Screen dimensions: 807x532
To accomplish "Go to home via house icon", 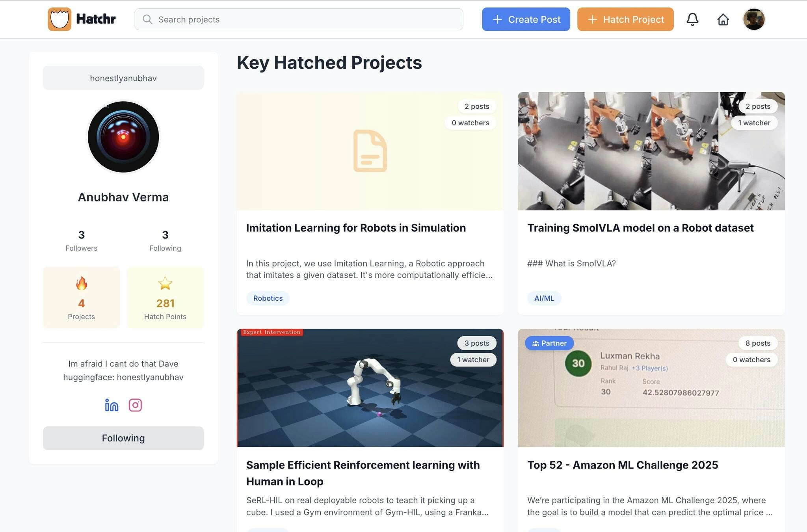I will pyautogui.click(x=723, y=19).
